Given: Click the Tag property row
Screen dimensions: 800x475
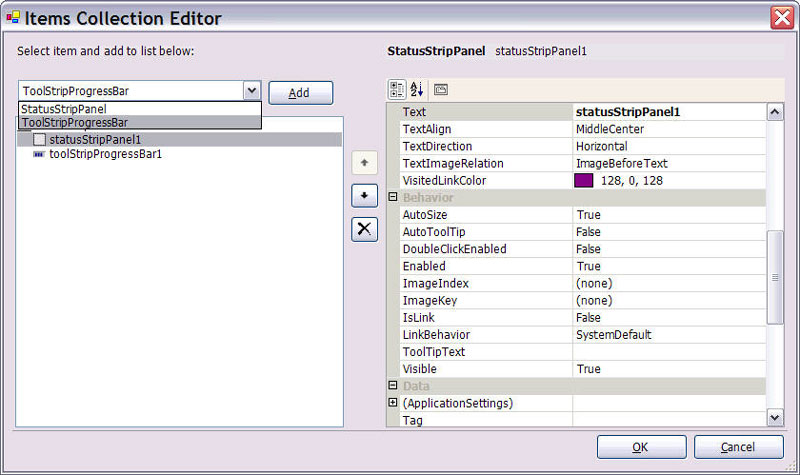Looking at the screenshot, I should tap(582, 420).
